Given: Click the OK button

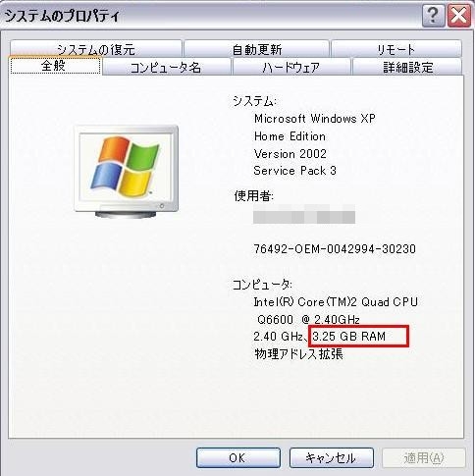Looking at the screenshot, I should point(238,457).
